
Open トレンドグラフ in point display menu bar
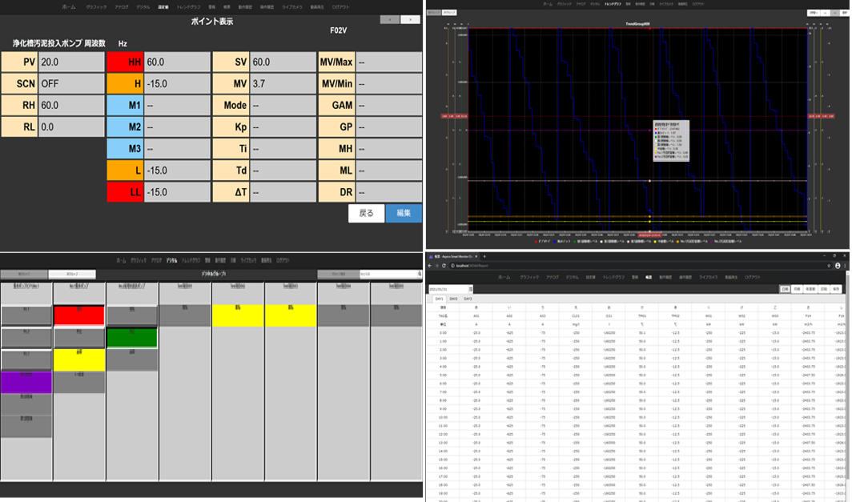coord(189,7)
